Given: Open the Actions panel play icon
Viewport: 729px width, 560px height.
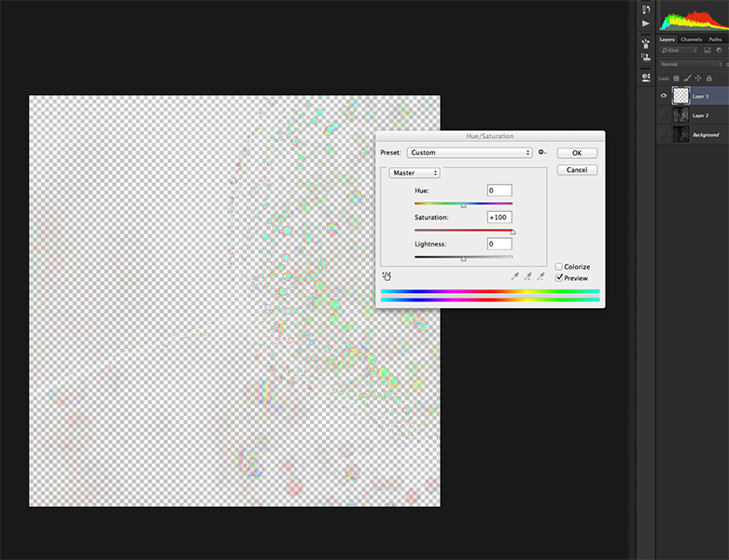Looking at the screenshot, I should (x=645, y=23).
